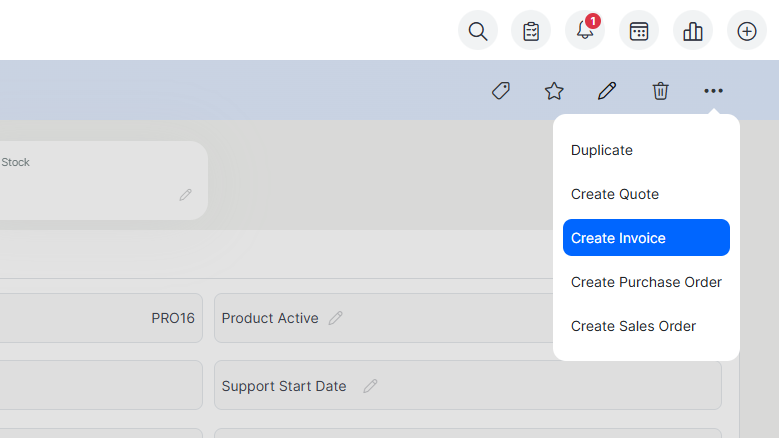Screen dimensions: 779x438
Task: Collapse the three-dot more actions menu
Action: (713, 91)
